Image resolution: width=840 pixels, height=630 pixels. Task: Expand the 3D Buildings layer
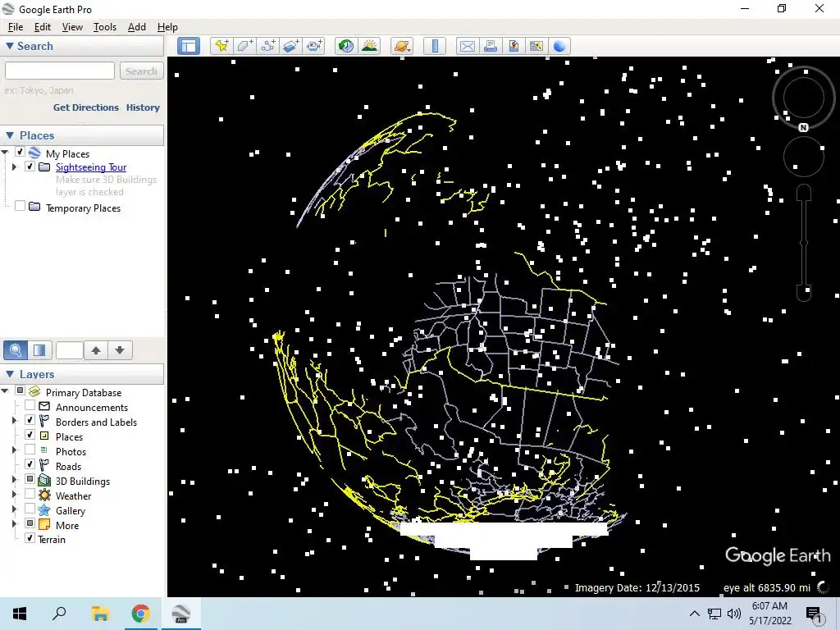(x=15, y=480)
